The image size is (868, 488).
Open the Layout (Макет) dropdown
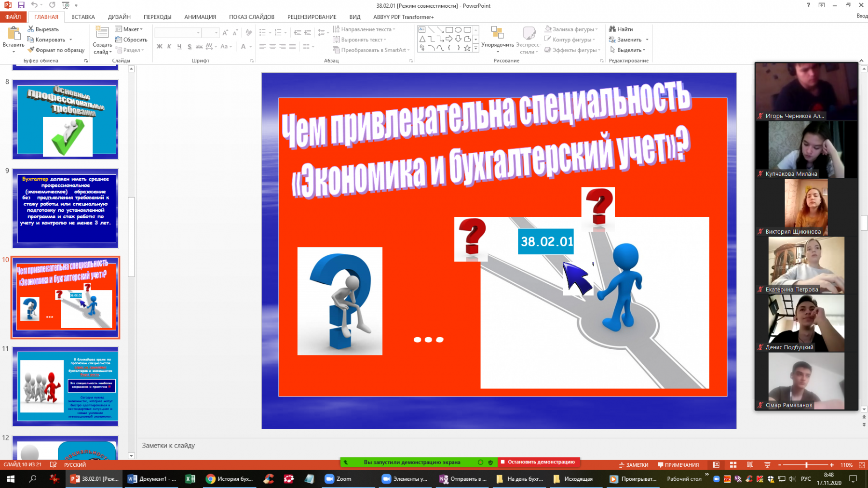tap(129, 29)
